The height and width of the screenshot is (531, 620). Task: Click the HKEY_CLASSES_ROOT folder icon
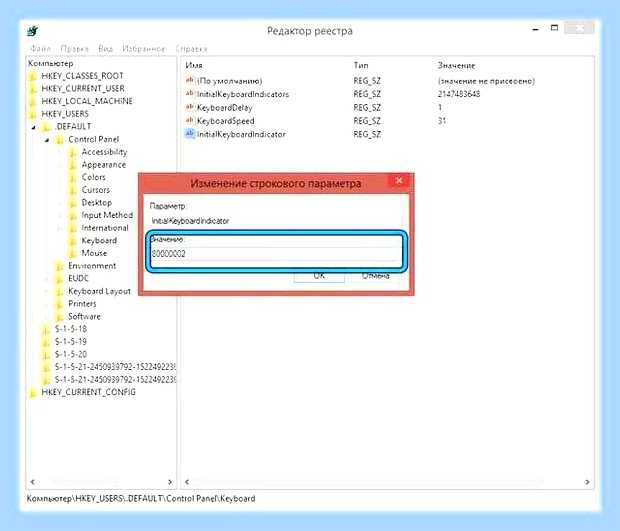click(33, 76)
